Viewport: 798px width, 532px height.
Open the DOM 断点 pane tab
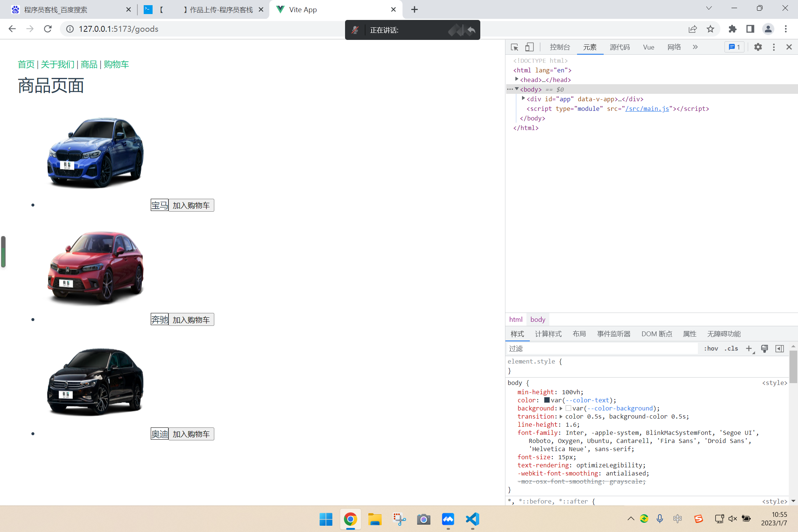coord(657,334)
